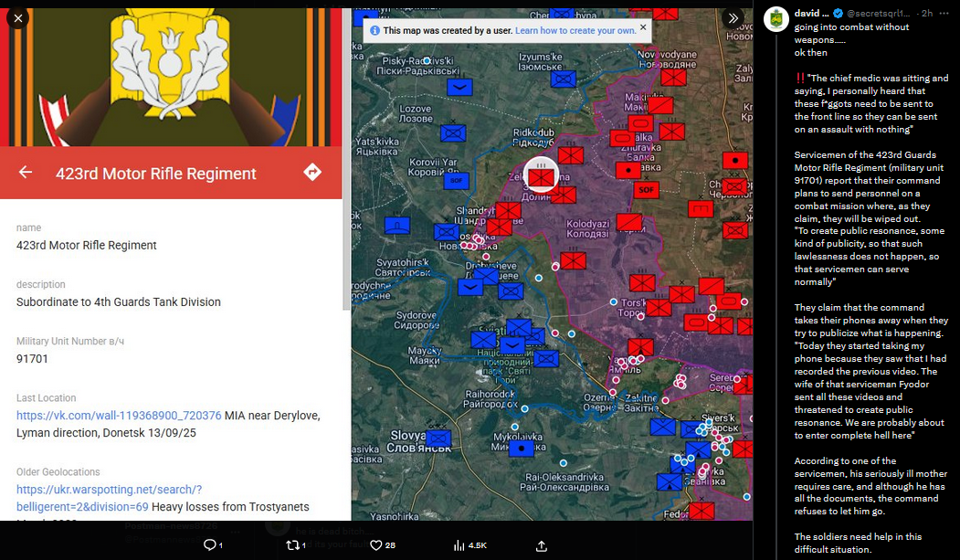This screenshot has width=960, height=560.
Task: Open 'Learn how to create your own' link
Action: pyautogui.click(x=575, y=30)
